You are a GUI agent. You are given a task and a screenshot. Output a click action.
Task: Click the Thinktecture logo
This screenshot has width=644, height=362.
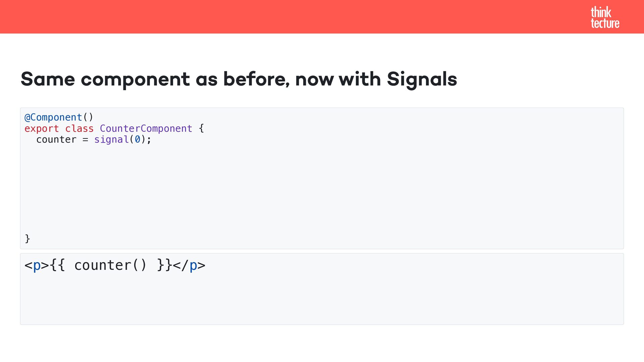(604, 17)
